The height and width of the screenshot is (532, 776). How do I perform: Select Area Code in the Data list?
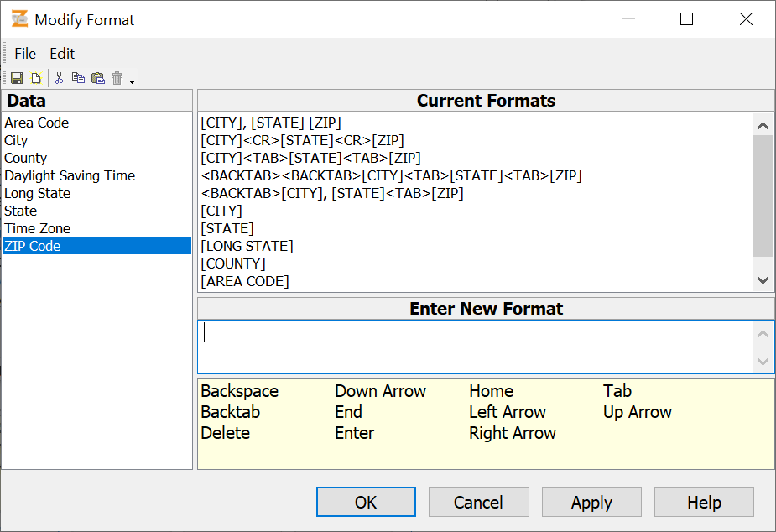36,123
